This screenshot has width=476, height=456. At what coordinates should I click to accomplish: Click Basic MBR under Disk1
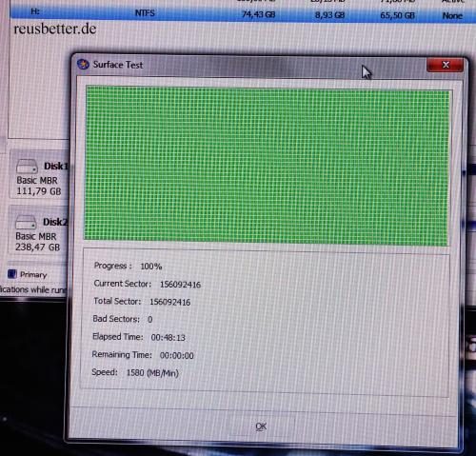coord(37,180)
